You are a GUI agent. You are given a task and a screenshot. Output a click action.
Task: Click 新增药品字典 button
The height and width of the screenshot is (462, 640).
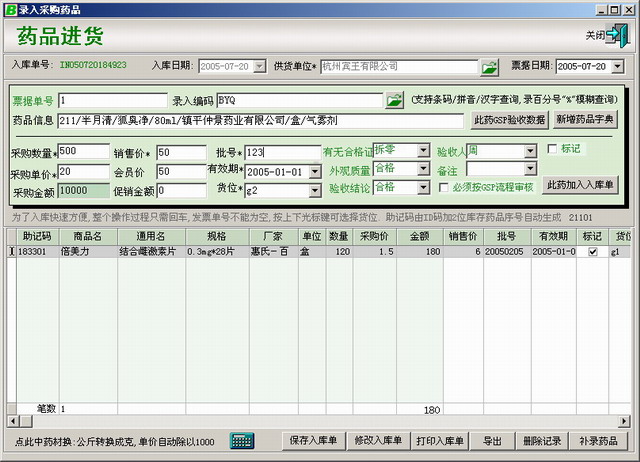pos(586,120)
